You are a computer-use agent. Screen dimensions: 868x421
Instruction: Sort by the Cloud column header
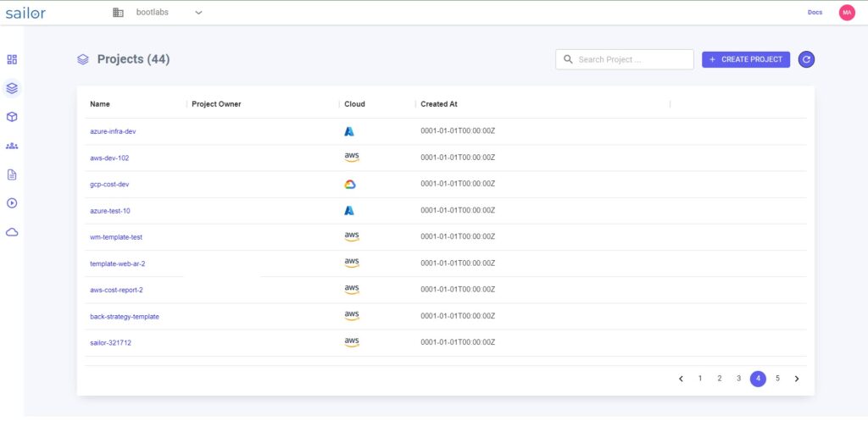(x=355, y=104)
